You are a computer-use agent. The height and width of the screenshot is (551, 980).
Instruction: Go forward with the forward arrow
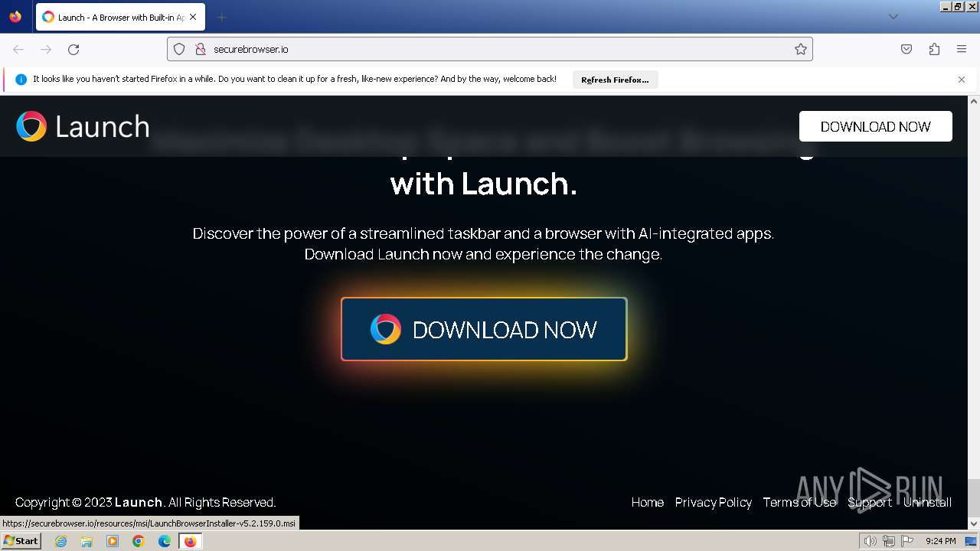point(46,49)
